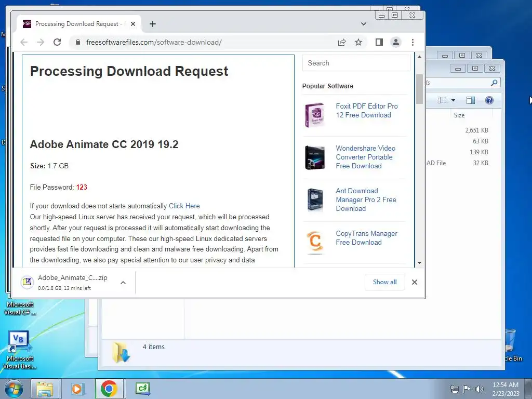Click the padlock site info icon
This screenshot has width=532, height=399.
click(x=78, y=42)
